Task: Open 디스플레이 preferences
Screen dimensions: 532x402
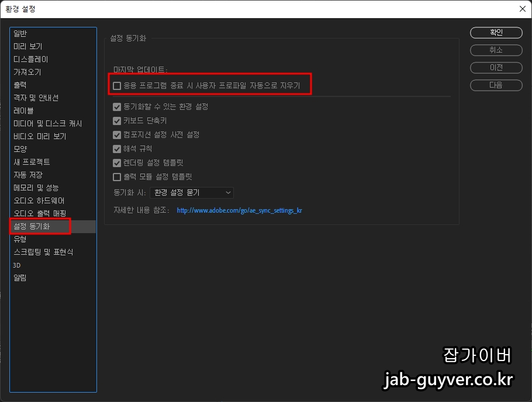Action: [53, 60]
